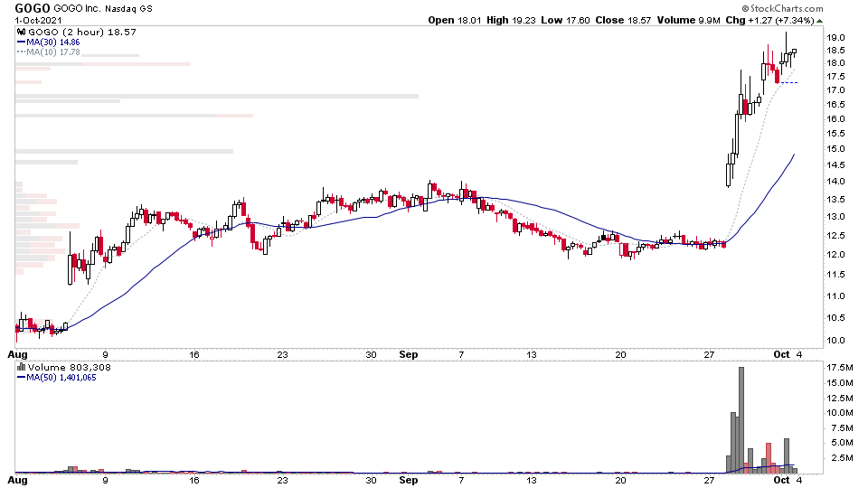Click the Aug label on price chart axis
This screenshot has width=868, height=488.
(18, 354)
